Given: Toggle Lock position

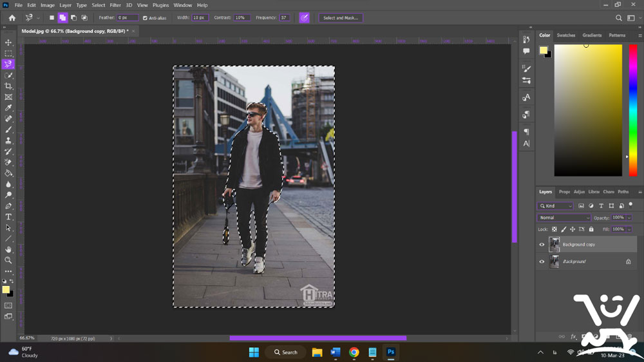Looking at the screenshot, I should click(x=573, y=229).
